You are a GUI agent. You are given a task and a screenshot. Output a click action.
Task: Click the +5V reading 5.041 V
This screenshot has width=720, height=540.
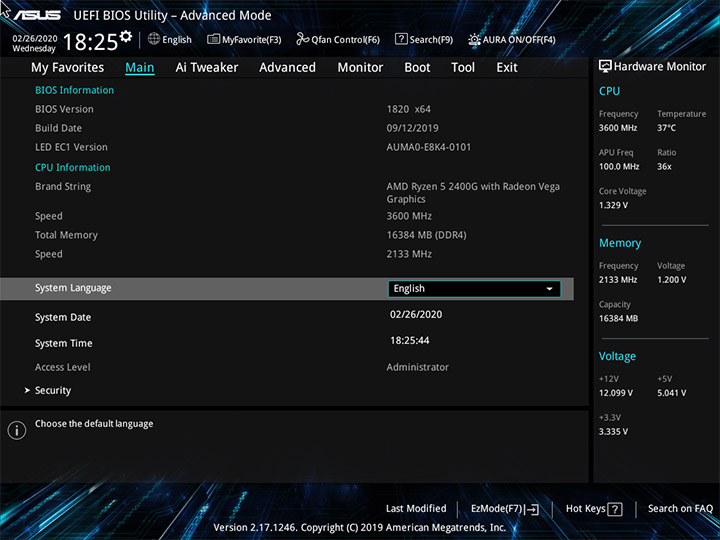pyautogui.click(x=672, y=393)
